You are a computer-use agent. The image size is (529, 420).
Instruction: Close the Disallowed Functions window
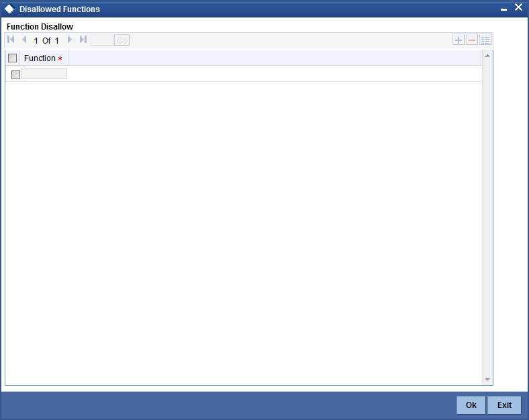tap(518, 7)
